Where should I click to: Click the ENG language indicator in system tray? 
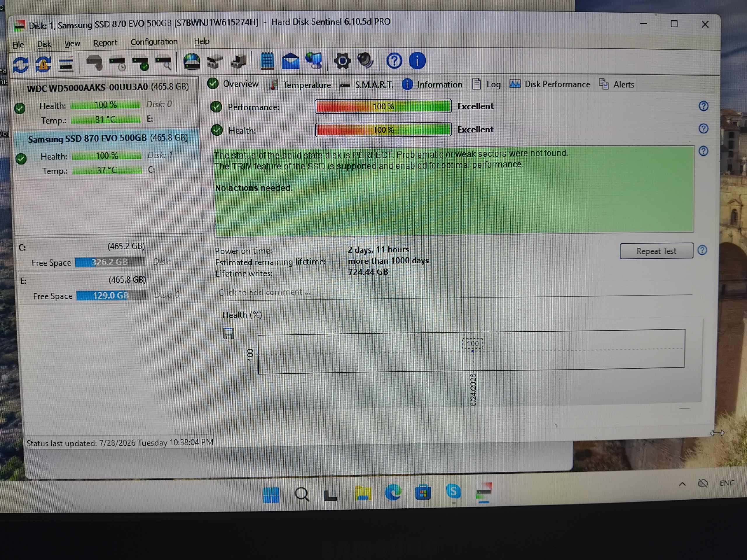click(x=727, y=483)
